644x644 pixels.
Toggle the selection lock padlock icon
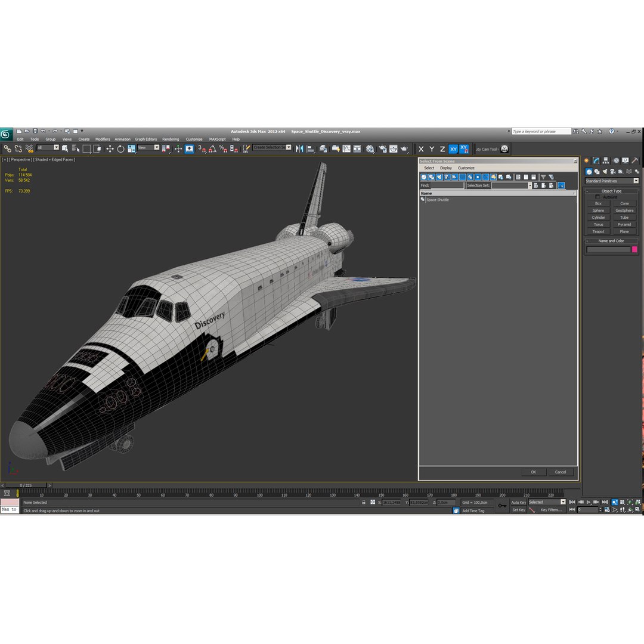[364, 502]
